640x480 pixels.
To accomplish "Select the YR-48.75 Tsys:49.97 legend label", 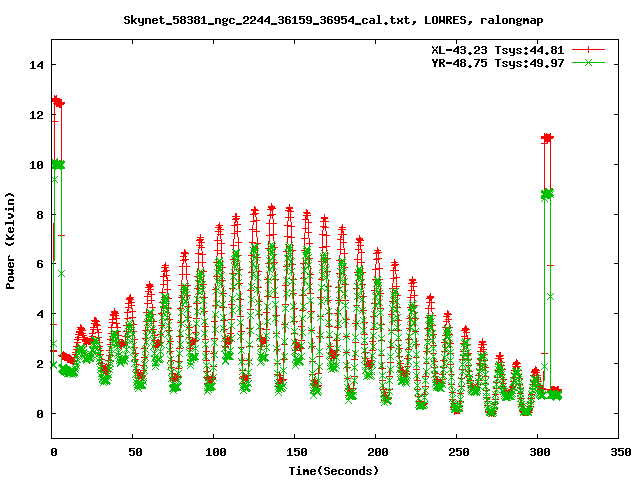I will 498,63.
